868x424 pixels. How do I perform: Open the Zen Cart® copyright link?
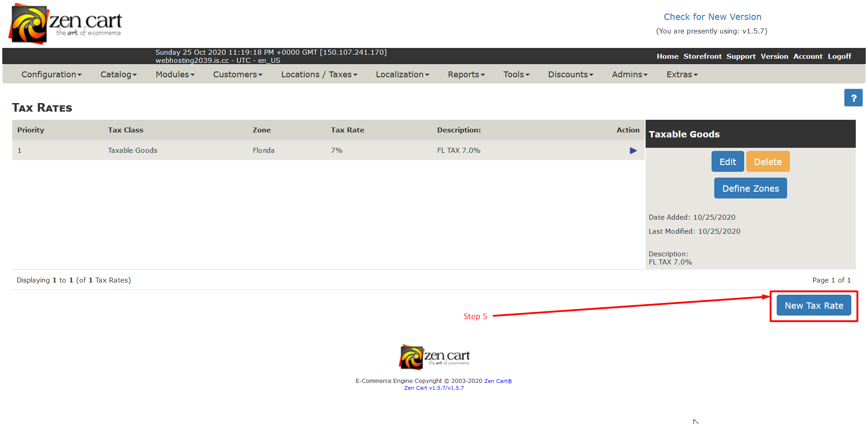(498, 381)
